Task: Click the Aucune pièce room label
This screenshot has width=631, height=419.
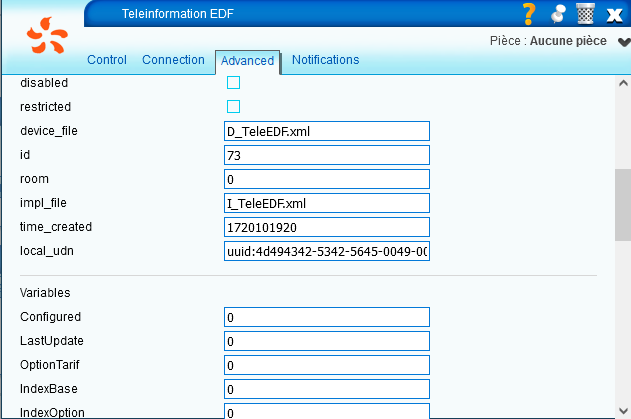Action: (x=568, y=41)
